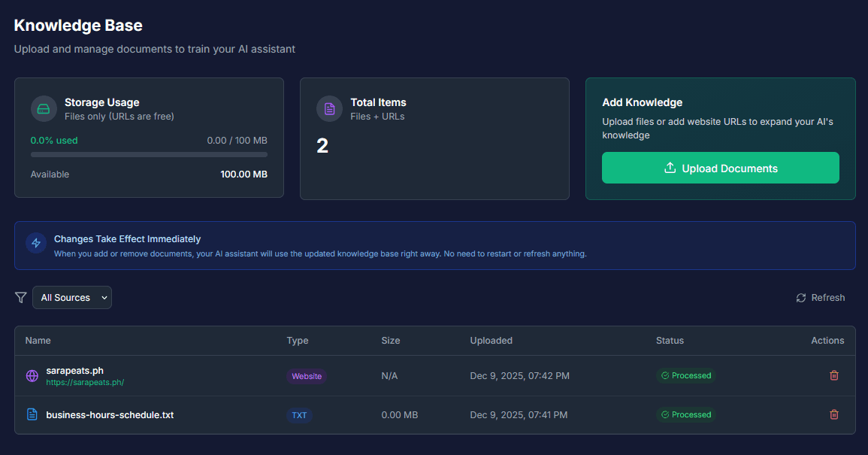This screenshot has height=455, width=868.
Task: Click the globe icon beside sarapeats.ph
Action: click(32, 375)
